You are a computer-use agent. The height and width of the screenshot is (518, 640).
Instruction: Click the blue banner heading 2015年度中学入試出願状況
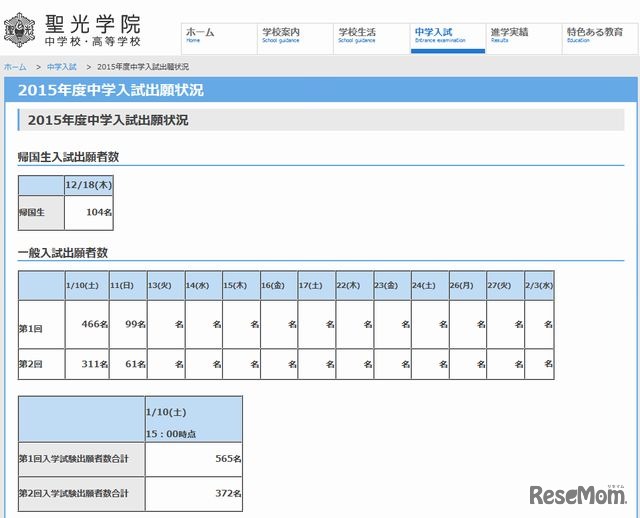point(111,90)
